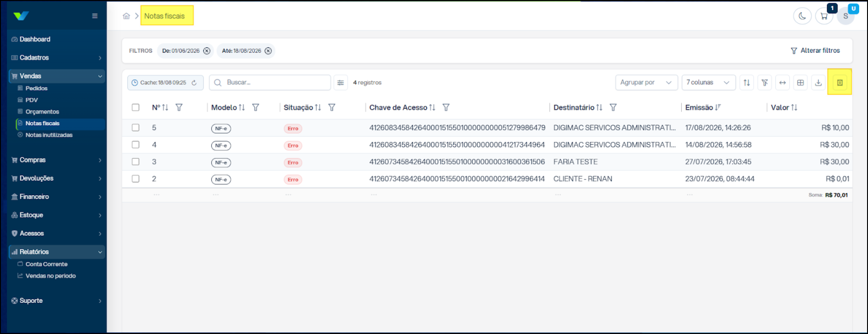Expand the Cadastros sidebar menu
868x334 pixels.
coord(57,58)
